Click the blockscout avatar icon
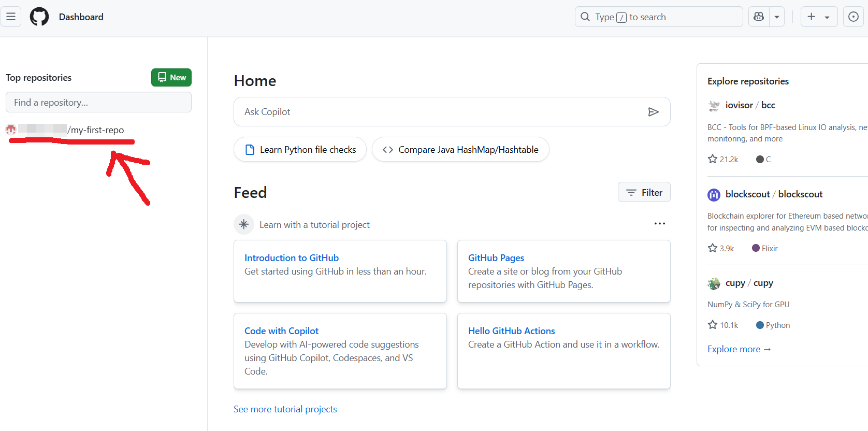Screen dimensions: 868x431 pos(714,195)
